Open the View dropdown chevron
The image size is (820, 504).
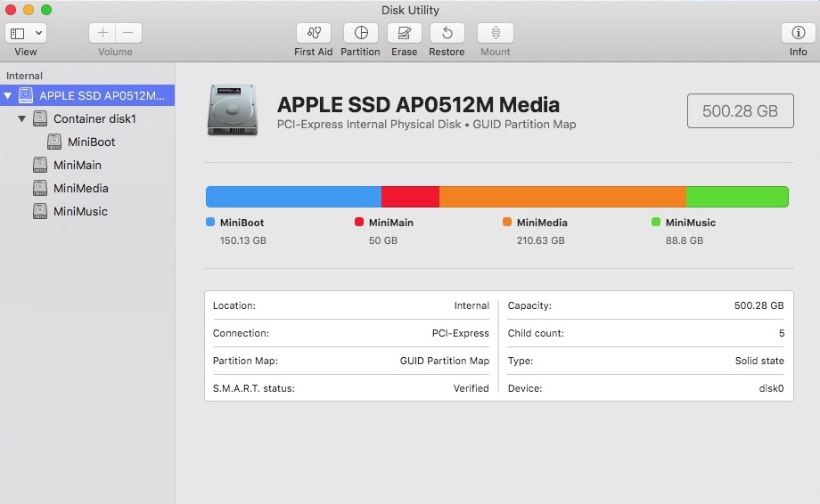tap(38, 34)
